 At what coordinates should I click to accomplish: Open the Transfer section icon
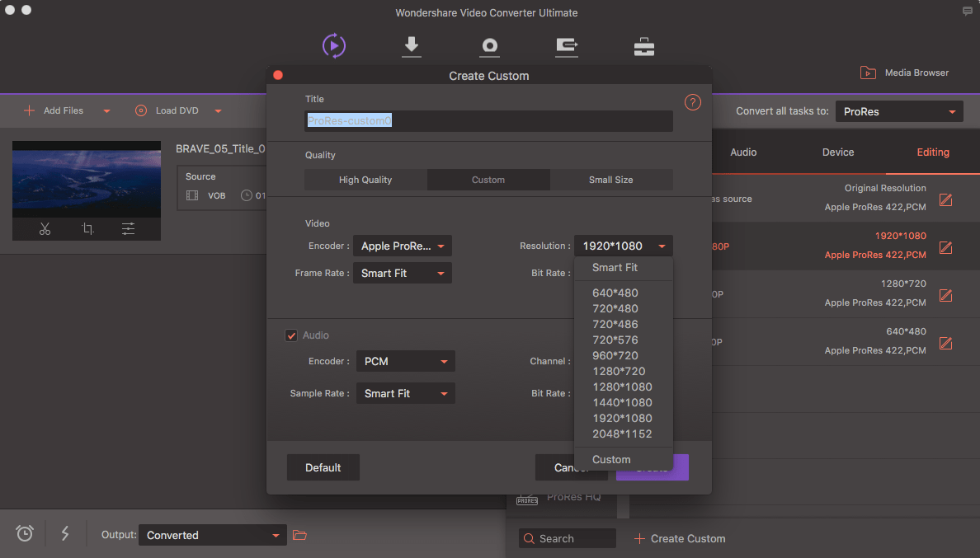567,47
